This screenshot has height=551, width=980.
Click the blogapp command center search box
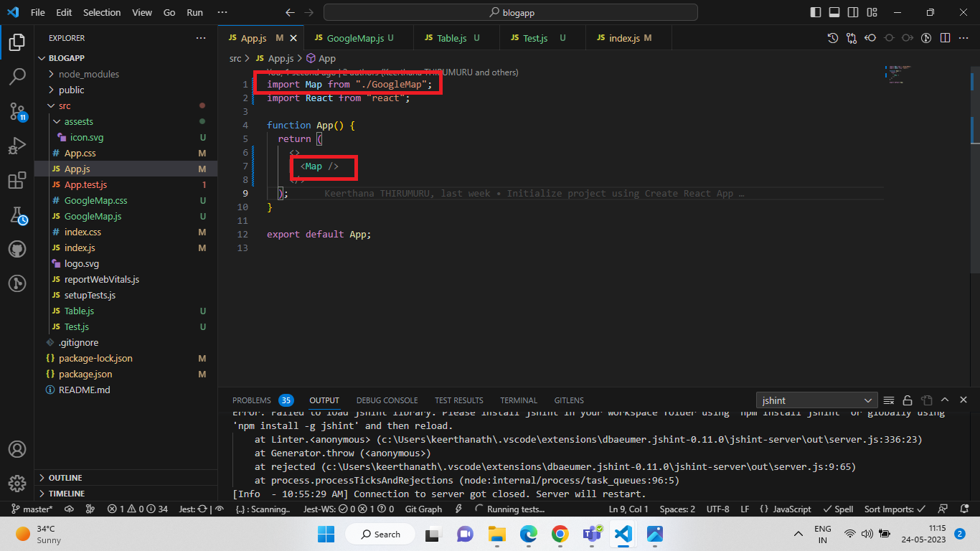click(x=510, y=12)
